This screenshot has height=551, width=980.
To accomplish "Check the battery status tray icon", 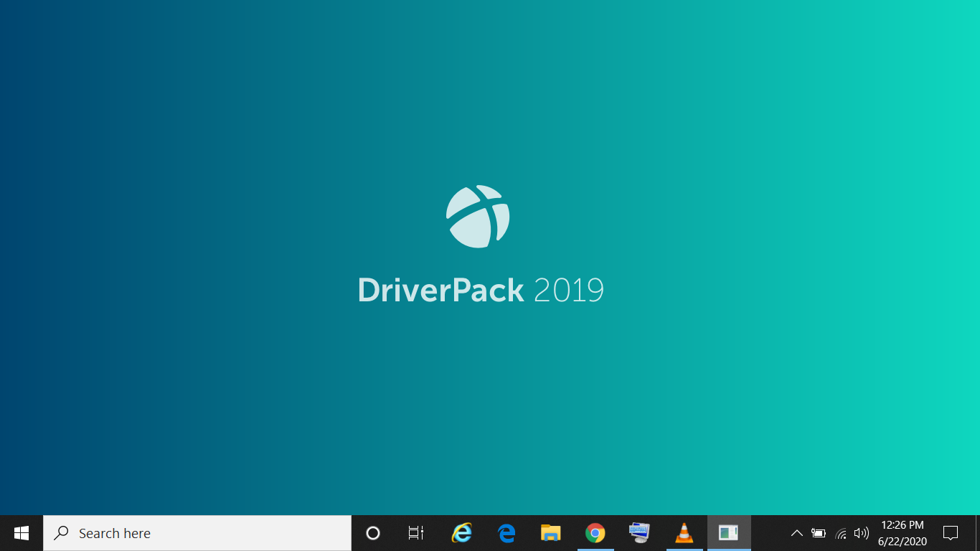I will [x=819, y=533].
